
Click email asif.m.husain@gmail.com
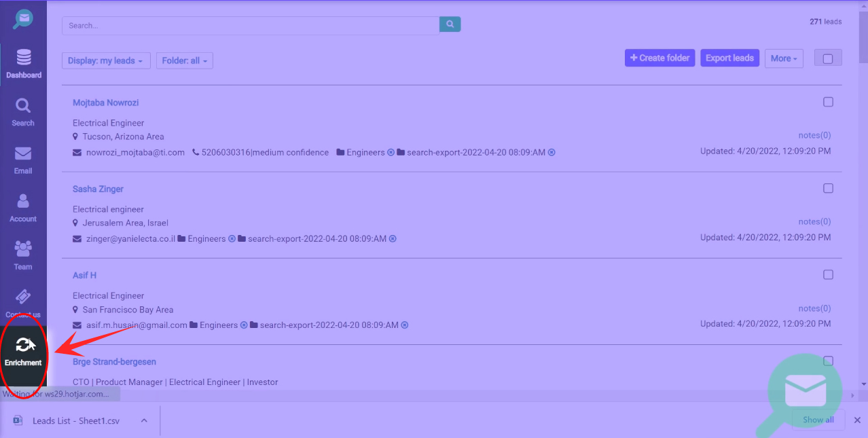pyautogui.click(x=137, y=325)
